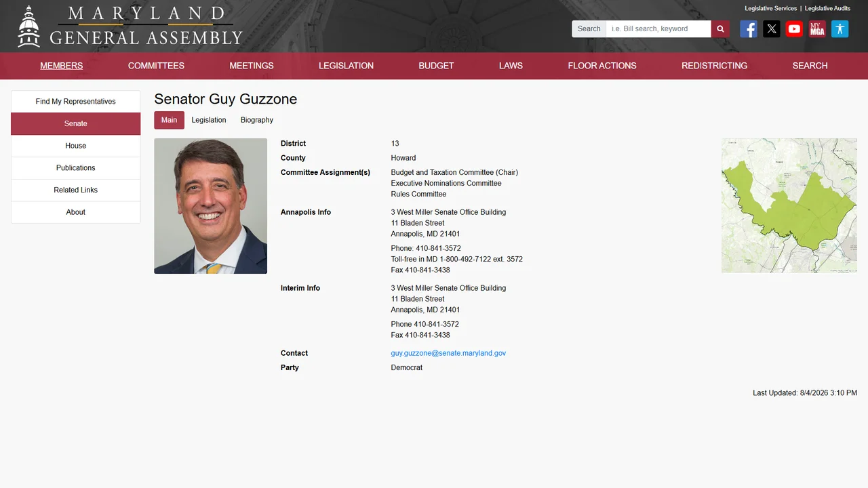
Task: Open the Committees menu
Action: tap(156, 66)
